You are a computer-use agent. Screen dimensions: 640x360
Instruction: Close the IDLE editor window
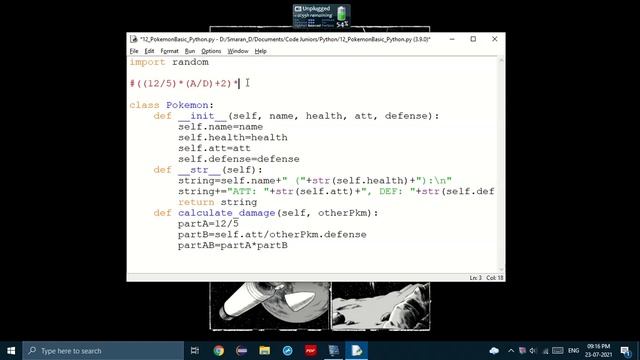495,39
